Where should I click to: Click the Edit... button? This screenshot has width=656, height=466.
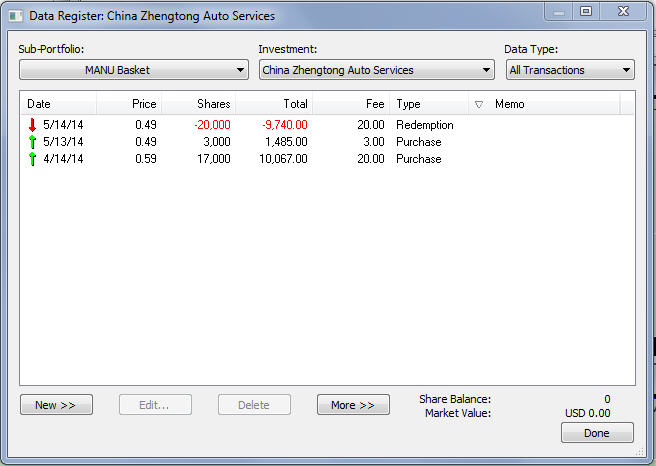point(155,405)
